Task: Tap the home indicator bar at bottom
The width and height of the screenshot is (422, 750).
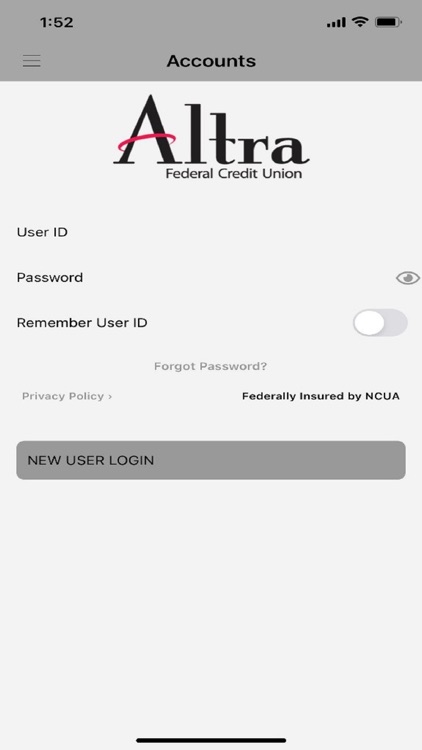Action: point(211,740)
